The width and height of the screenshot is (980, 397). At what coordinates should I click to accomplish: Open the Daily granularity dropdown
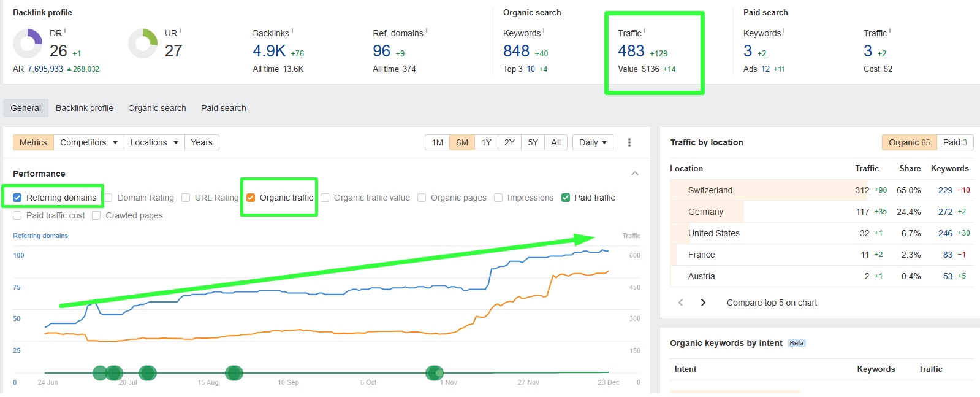pyautogui.click(x=593, y=142)
